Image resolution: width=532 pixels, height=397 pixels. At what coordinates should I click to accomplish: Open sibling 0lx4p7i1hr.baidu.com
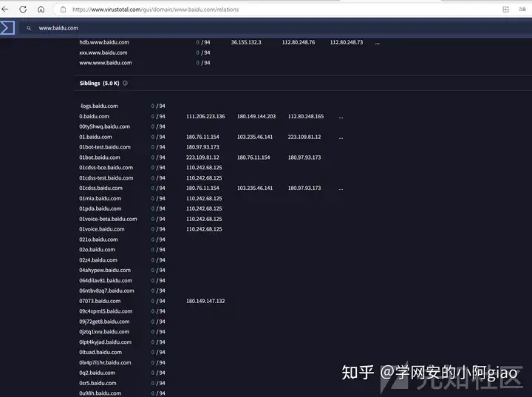[105, 363]
